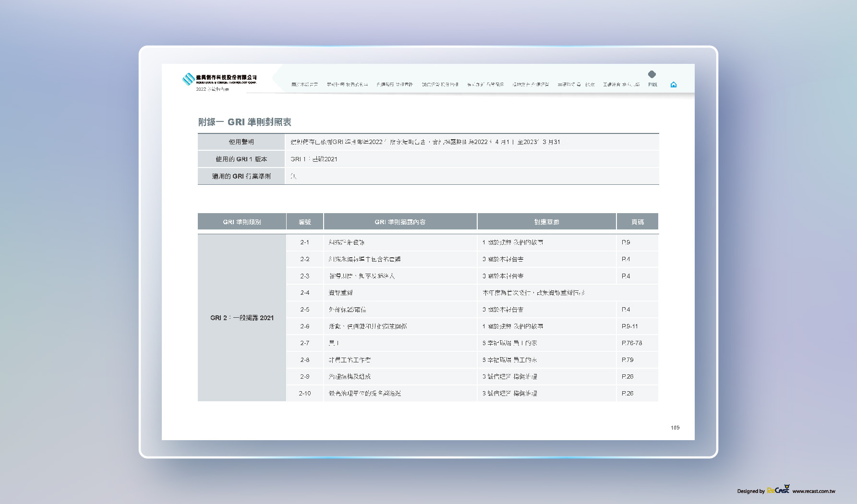The image size is (857, 504).
Task: Click page reference P.26 in row 2-9
Action: pos(628,377)
